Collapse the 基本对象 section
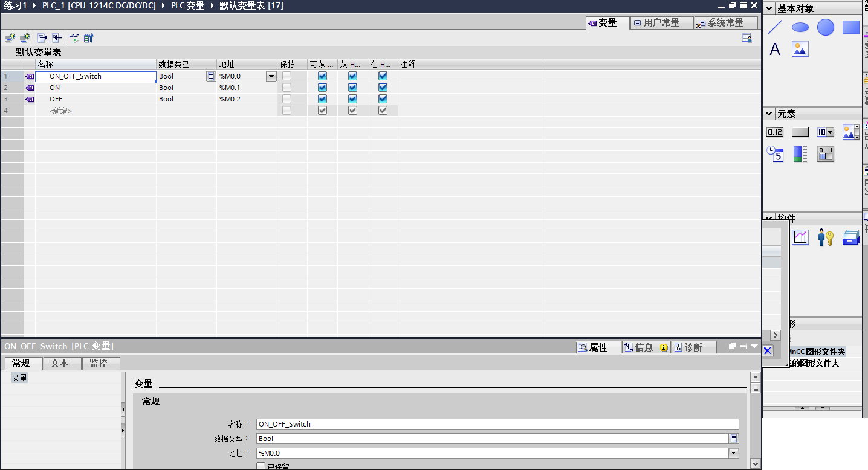 click(769, 8)
